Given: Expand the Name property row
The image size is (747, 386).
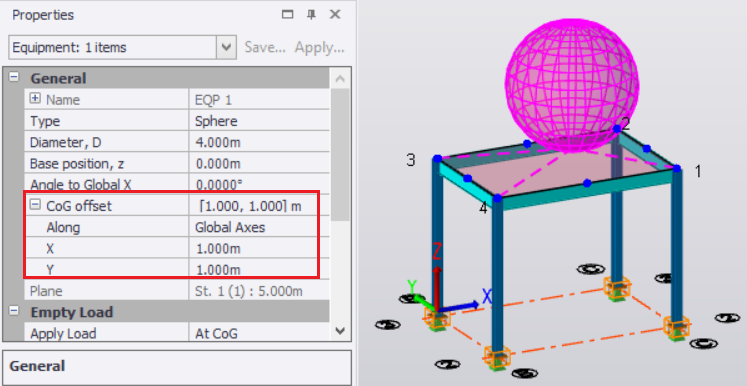Looking at the screenshot, I should click(35, 99).
